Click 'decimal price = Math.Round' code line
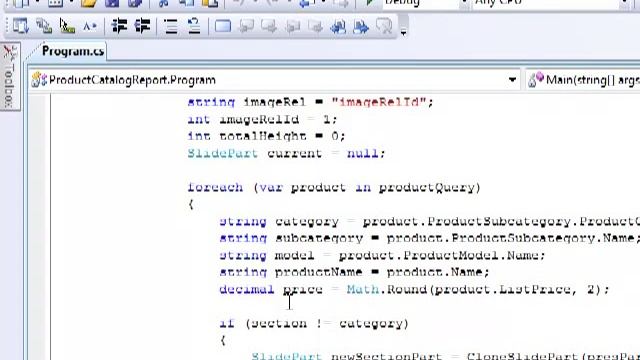Viewport: 640px width, 360px height. (x=414, y=289)
